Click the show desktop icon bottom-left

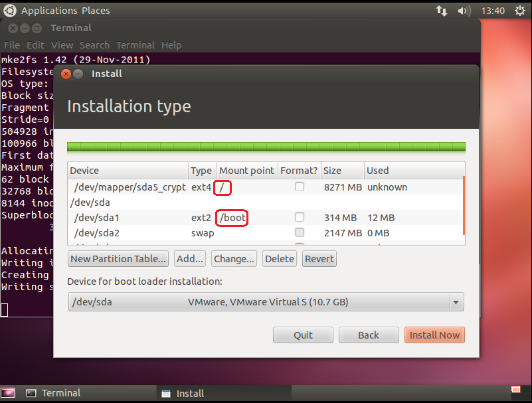tap(7, 393)
